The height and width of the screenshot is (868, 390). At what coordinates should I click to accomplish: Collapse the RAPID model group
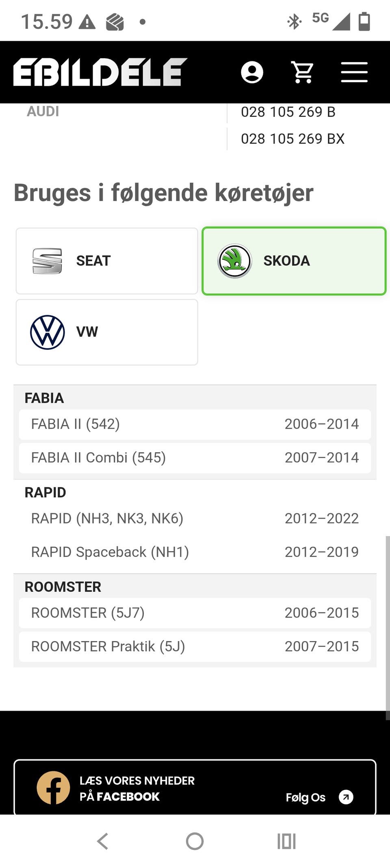click(45, 492)
